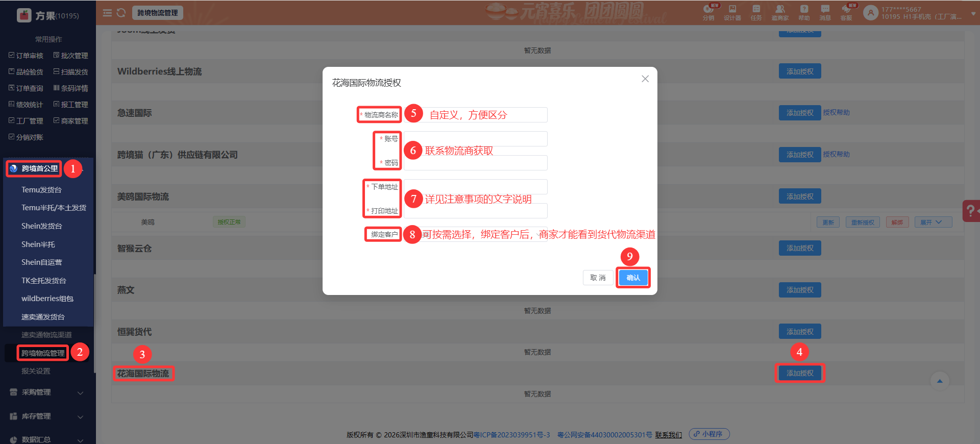Expand the 采购管理 sidebar menu
The image size is (980, 444).
46,392
